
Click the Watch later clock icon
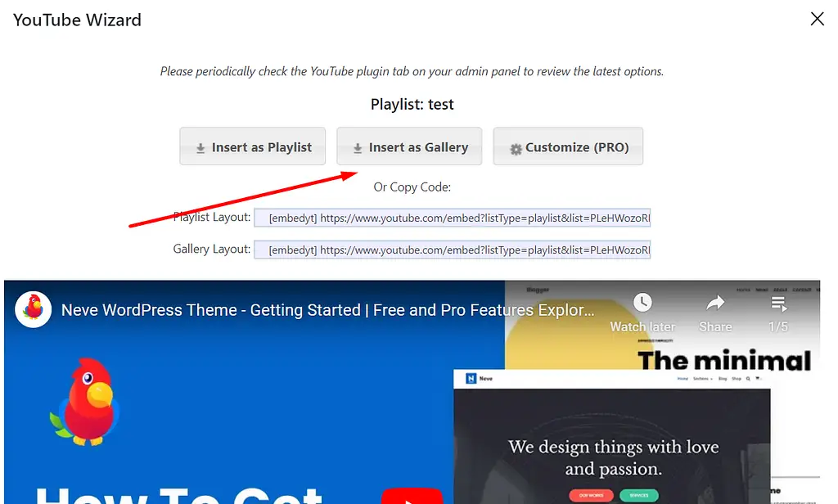[642, 304]
